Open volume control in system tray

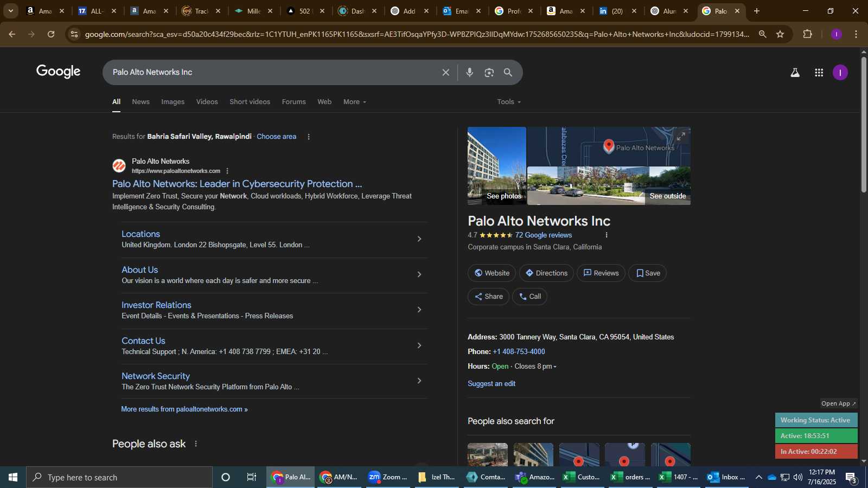(x=798, y=477)
